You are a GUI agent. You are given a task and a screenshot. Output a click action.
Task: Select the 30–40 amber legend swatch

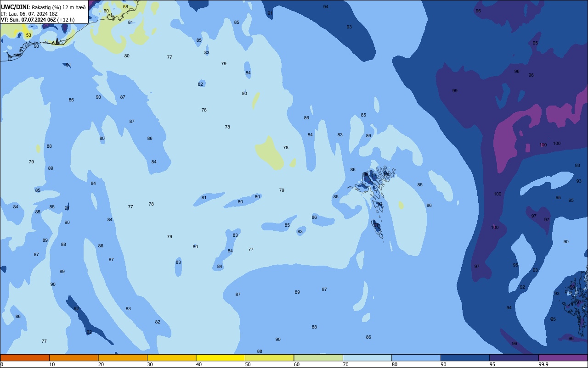171,357
